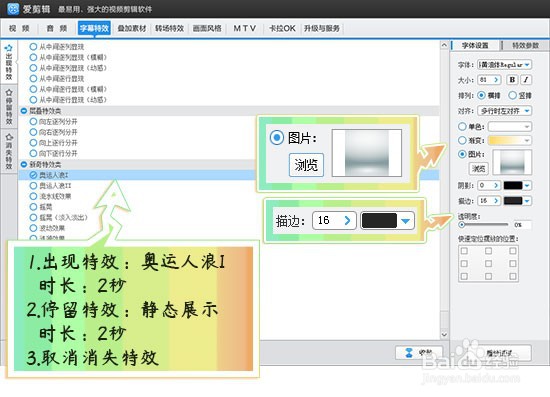Viewport: 550px width, 397px height.
Task: Click the effect list scroll-up arrow
Action: (444, 45)
